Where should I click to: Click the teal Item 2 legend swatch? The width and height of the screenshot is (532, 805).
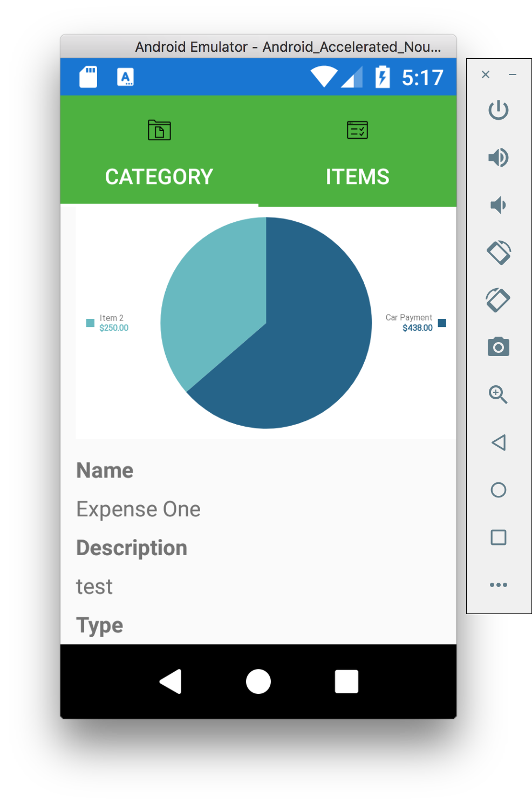point(90,323)
